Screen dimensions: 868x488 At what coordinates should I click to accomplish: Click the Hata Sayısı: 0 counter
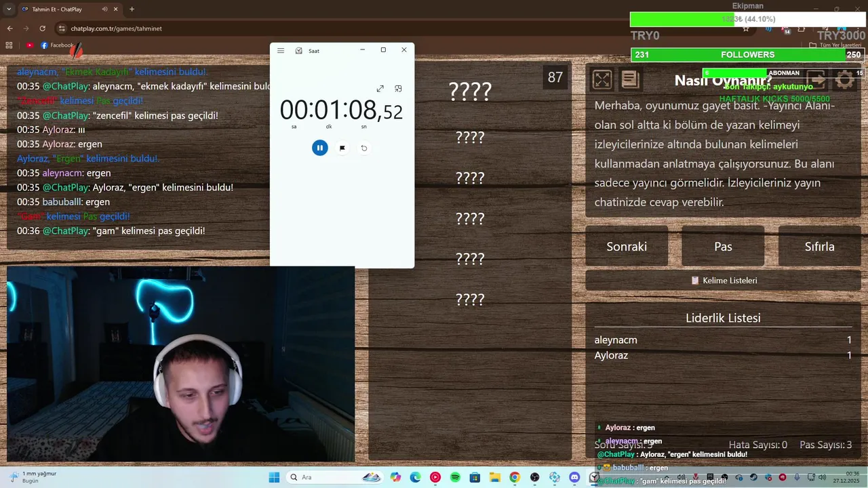757,445
